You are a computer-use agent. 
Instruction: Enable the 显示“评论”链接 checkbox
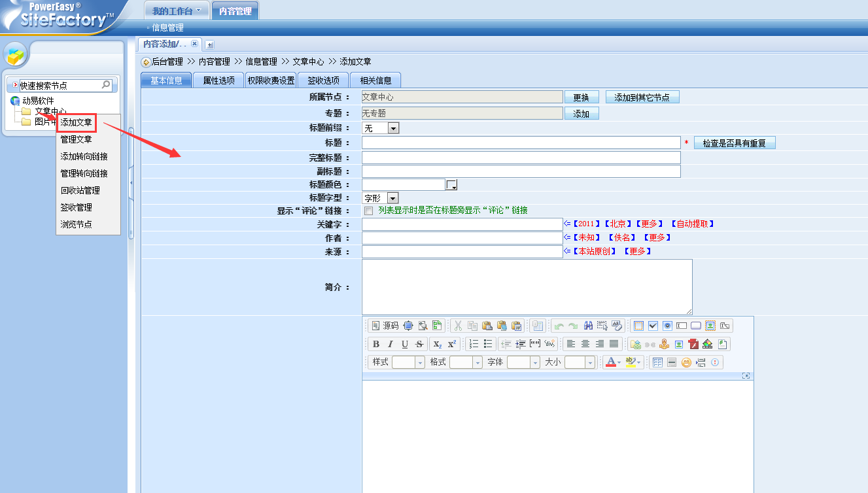[x=368, y=211]
